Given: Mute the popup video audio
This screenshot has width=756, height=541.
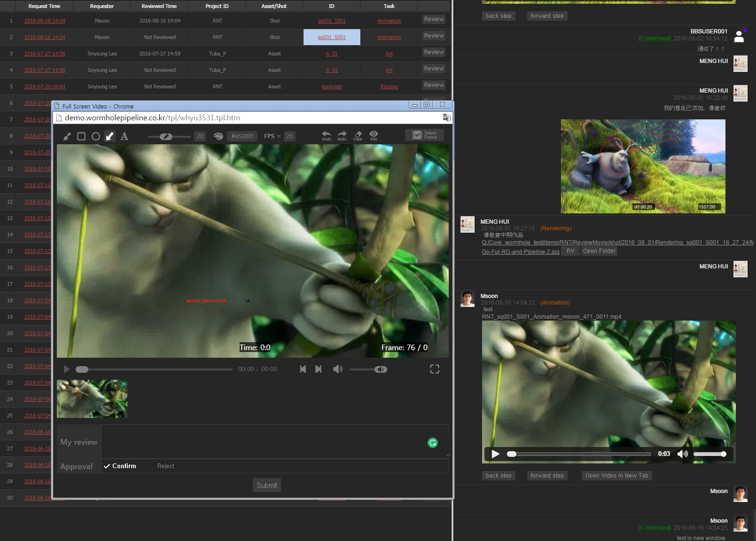Looking at the screenshot, I should (338, 369).
